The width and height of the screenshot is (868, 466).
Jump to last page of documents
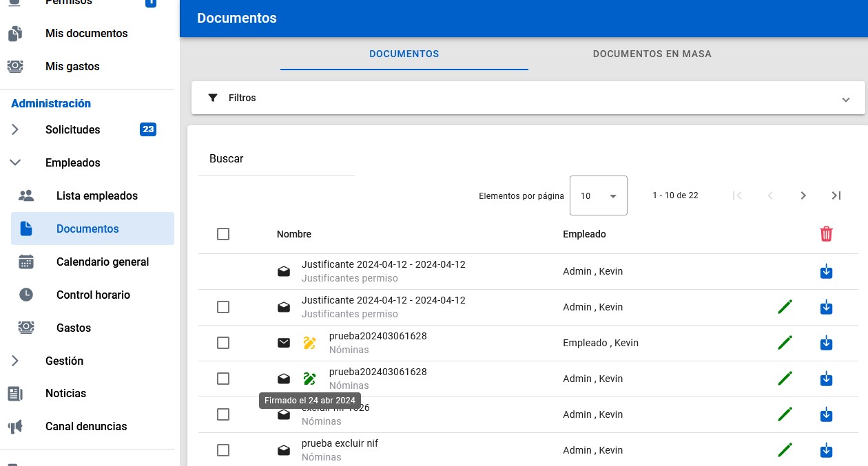coord(836,195)
